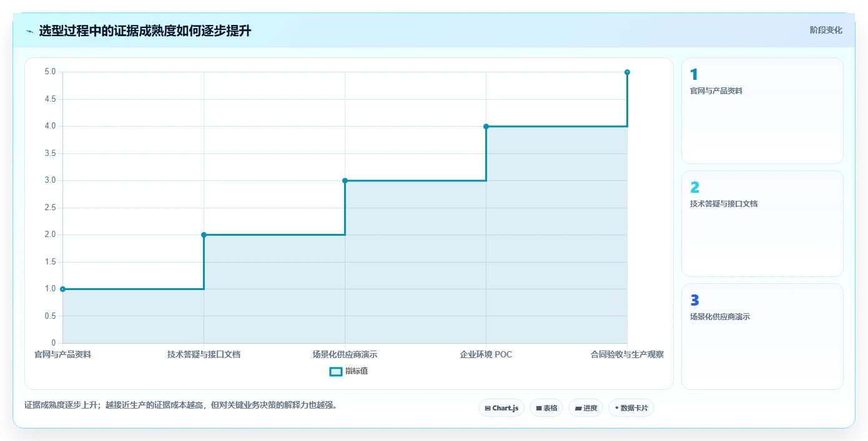Click x-axis label 场景化供应商演示
Screen dimensions: 868x441
[x=345, y=354]
